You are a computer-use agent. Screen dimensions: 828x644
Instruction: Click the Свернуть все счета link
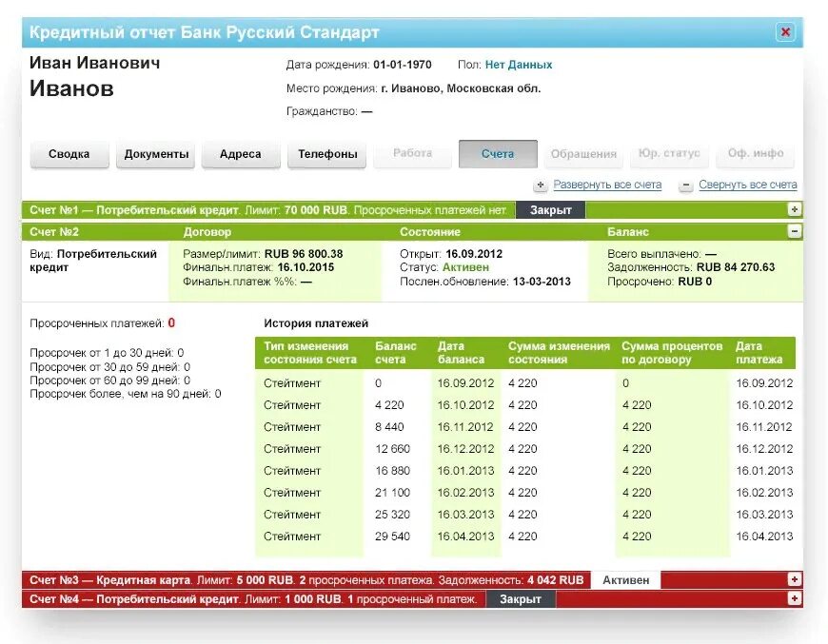748,185
